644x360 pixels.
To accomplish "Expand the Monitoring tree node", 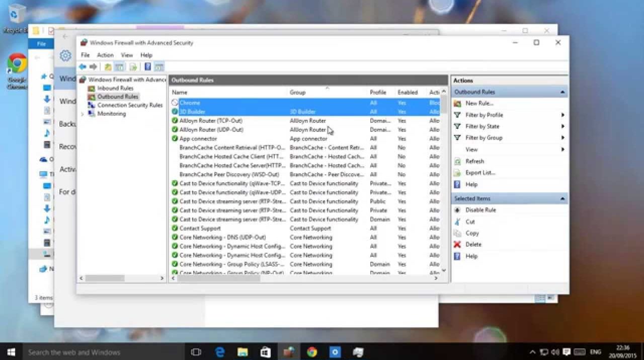I will pos(83,114).
